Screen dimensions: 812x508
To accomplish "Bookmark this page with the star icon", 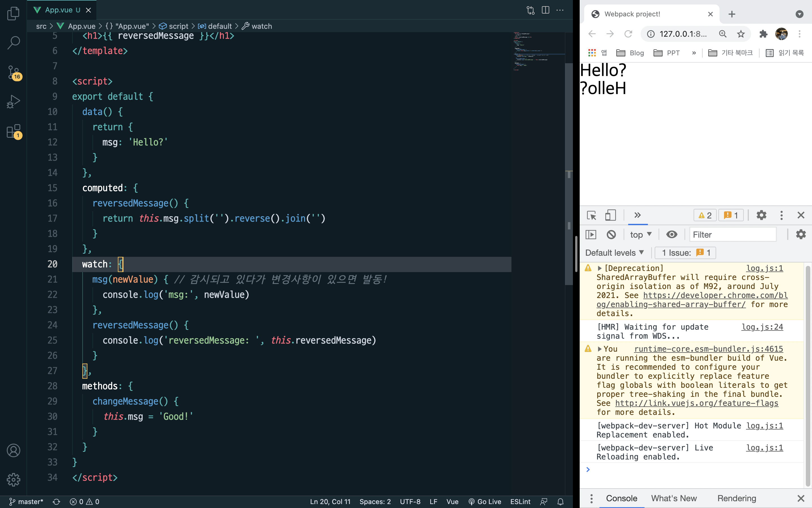I will click(741, 34).
